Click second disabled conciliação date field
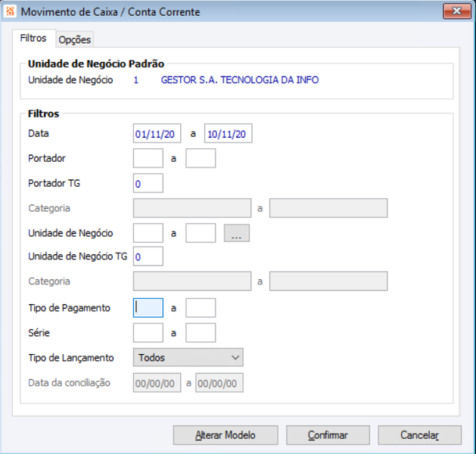 [219, 383]
